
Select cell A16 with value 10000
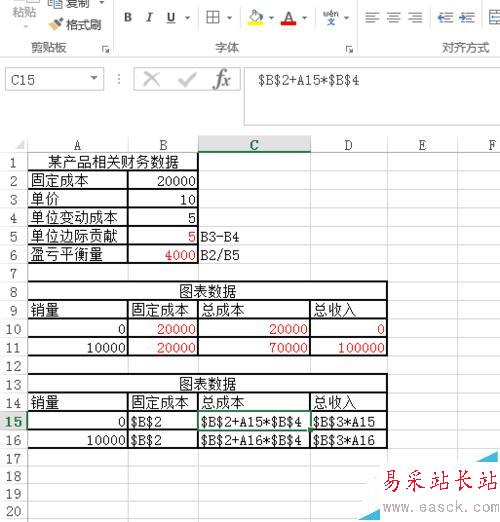tap(78, 440)
